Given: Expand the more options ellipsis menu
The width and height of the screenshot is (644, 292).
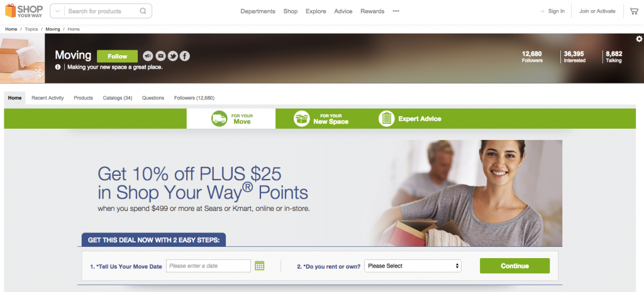Looking at the screenshot, I should [x=396, y=11].
